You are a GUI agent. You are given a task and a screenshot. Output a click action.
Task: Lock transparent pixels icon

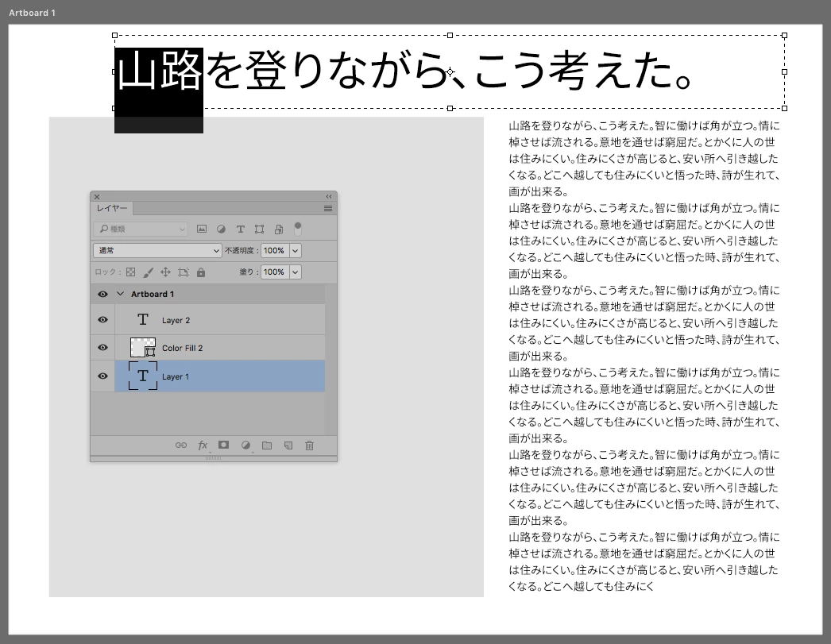tap(131, 272)
